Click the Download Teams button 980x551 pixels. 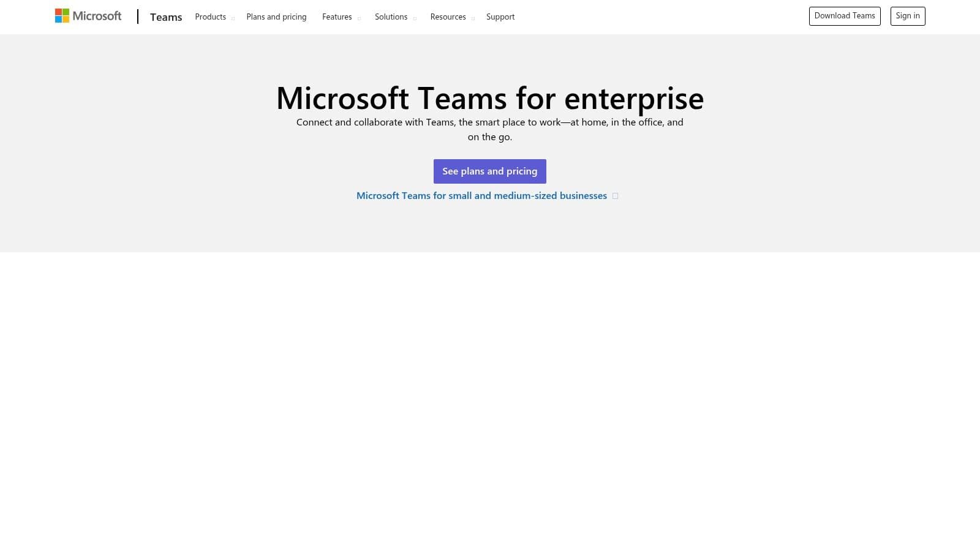coord(845,15)
